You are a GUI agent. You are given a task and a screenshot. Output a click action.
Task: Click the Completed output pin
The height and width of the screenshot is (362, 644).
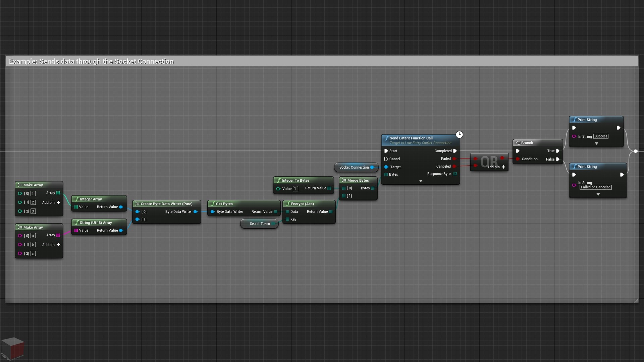pyautogui.click(x=455, y=151)
